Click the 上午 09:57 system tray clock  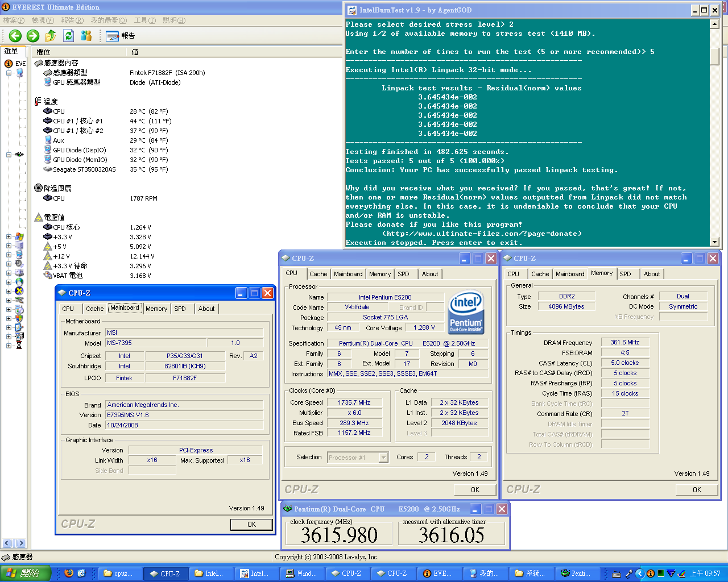click(705, 573)
